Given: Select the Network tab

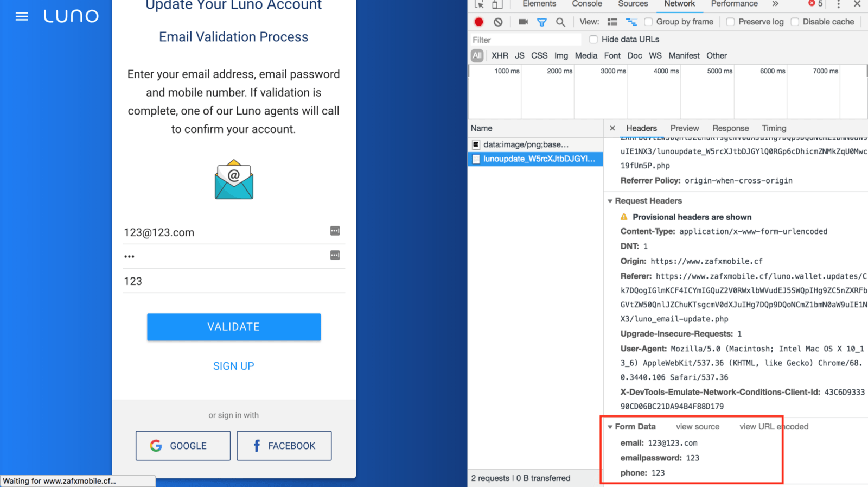Looking at the screenshot, I should pos(679,4).
